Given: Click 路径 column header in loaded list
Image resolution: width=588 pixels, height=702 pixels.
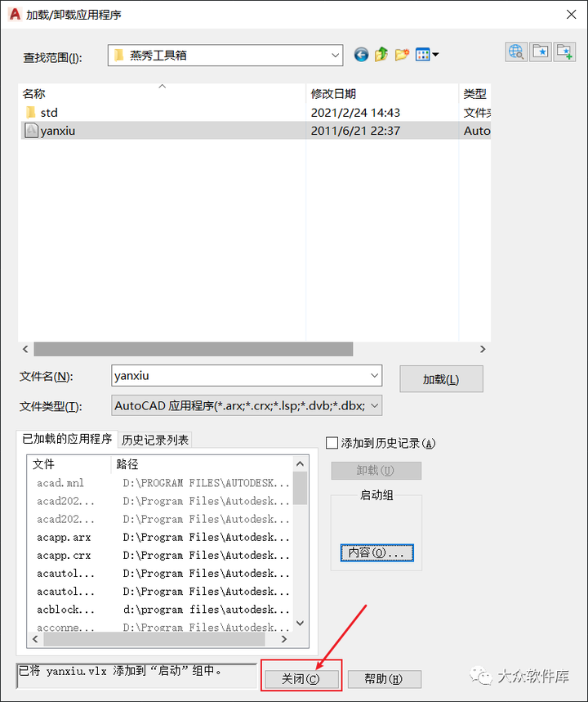Looking at the screenshot, I should [202, 464].
